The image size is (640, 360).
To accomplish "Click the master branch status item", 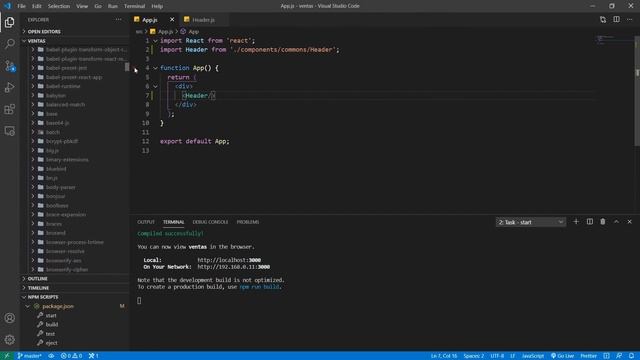I will coord(29,356).
